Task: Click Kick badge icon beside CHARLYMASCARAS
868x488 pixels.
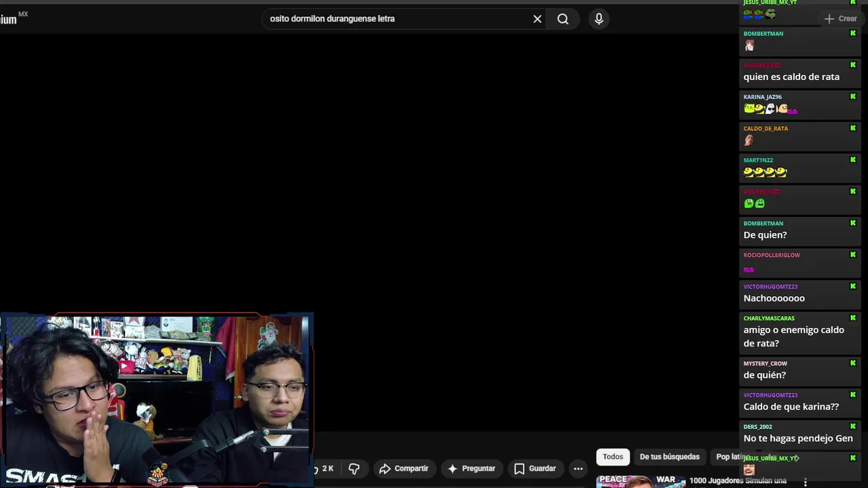Action: pyautogui.click(x=853, y=318)
